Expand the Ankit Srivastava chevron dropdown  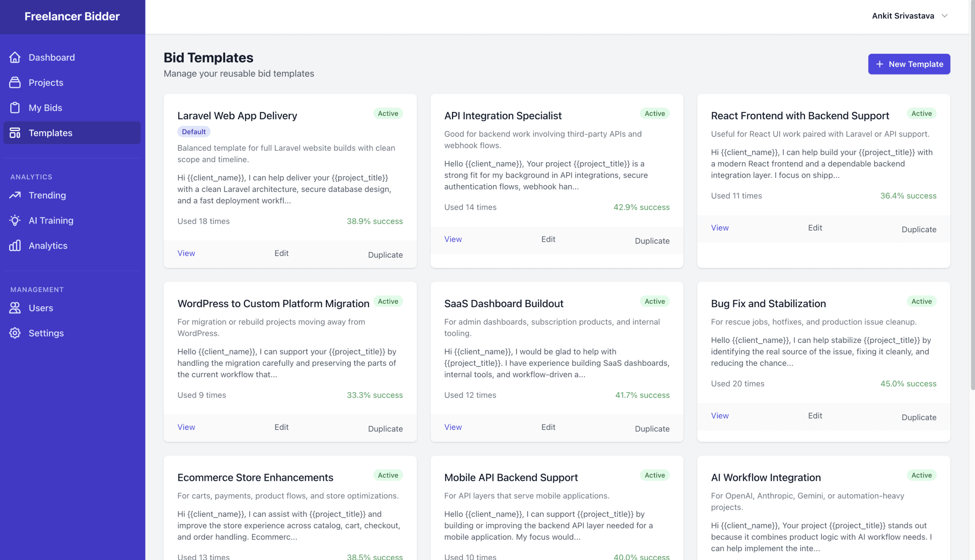point(945,16)
